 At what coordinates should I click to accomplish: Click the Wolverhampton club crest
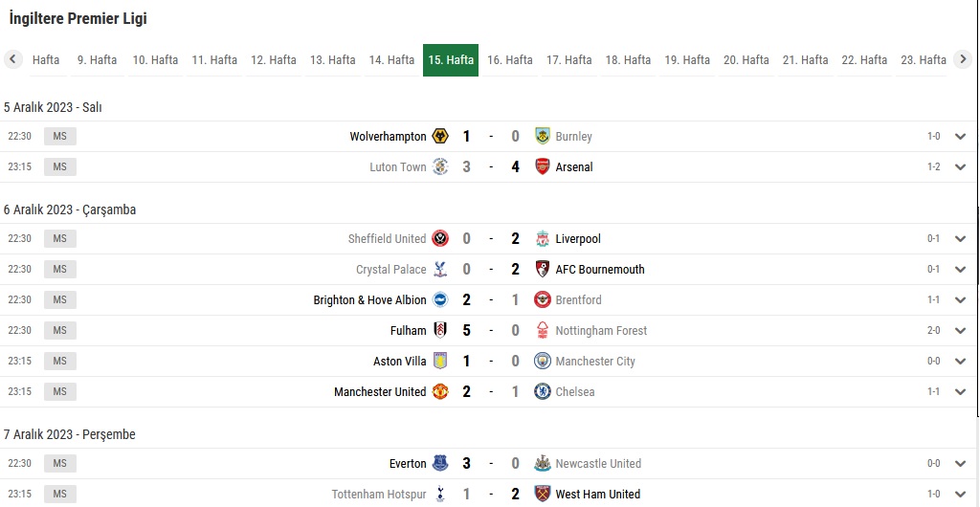click(440, 136)
